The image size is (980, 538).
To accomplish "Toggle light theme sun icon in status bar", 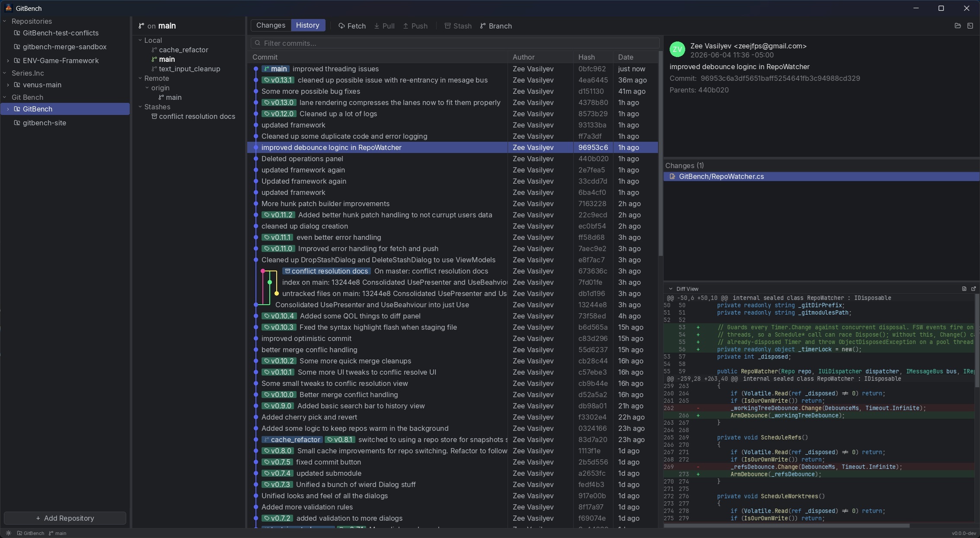I will [8, 533].
